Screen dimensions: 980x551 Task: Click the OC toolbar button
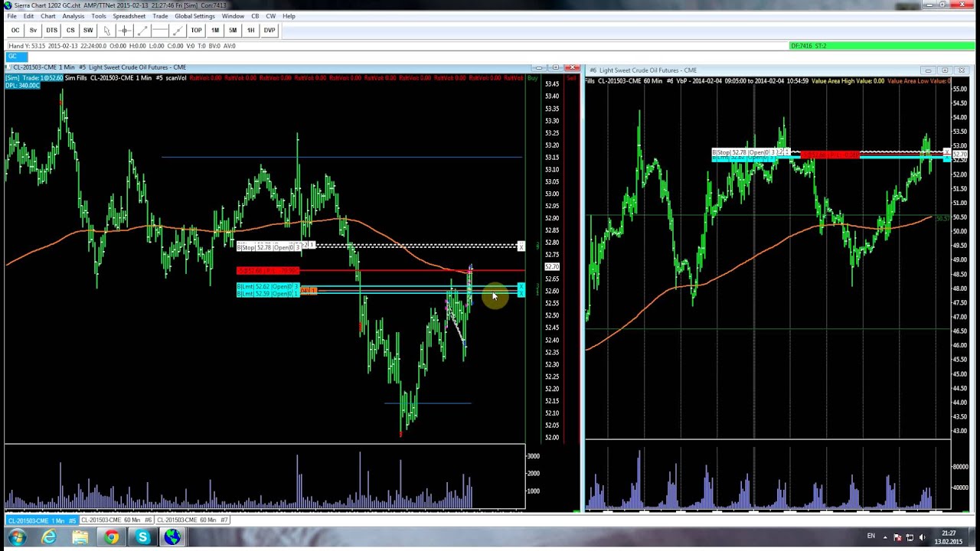tap(15, 31)
